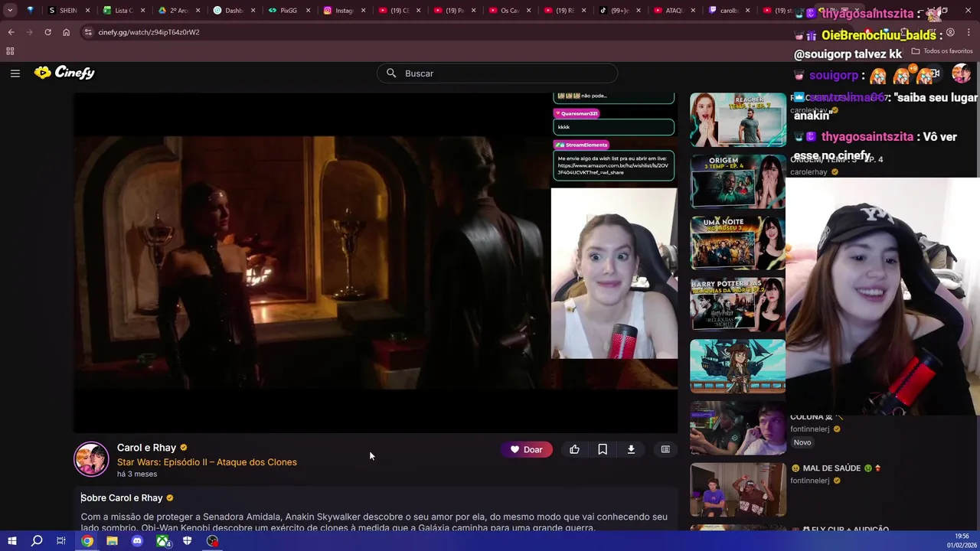Click the Sobre Carol e Rhay heading
This screenshot has height=551, width=980.
[122, 498]
